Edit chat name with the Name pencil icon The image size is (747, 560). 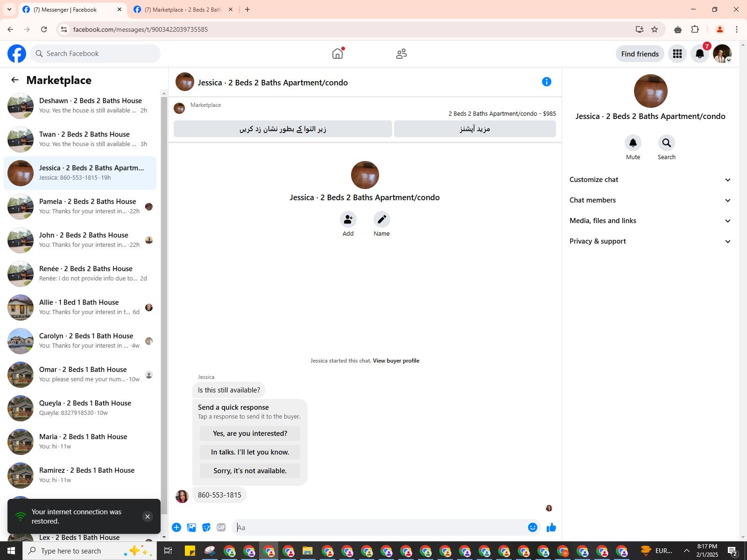[381, 219]
